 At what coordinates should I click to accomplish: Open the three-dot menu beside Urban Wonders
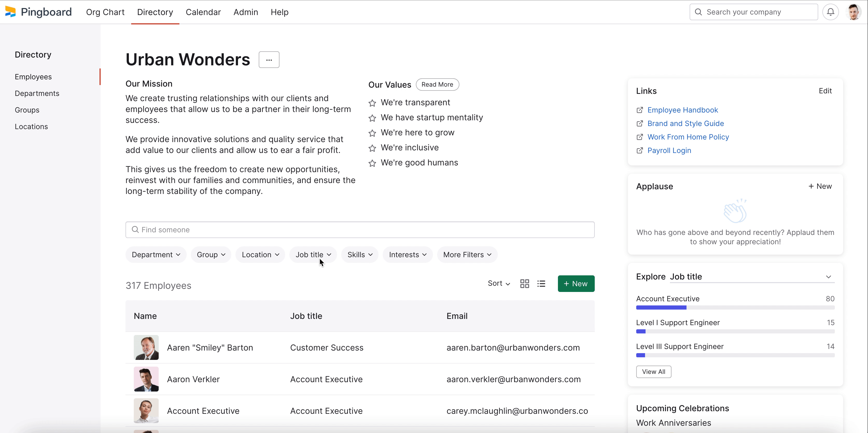pyautogui.click(x=269, y=60)
